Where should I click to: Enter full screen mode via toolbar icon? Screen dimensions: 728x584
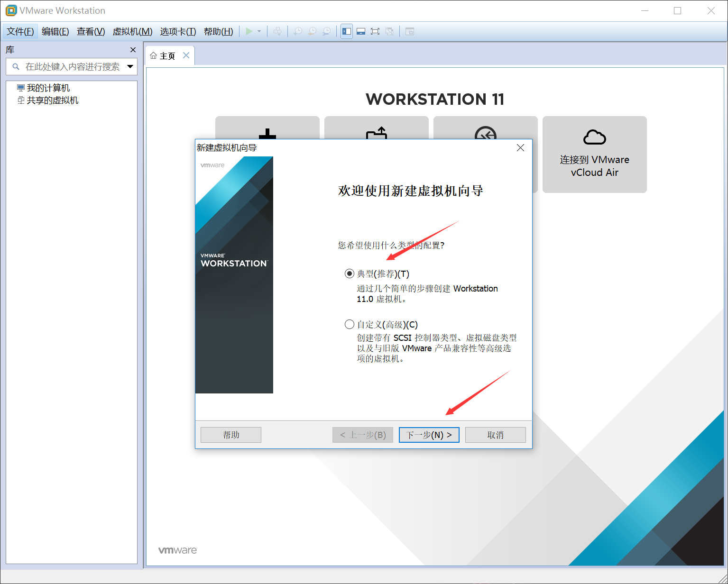click(x=375, y=31)
